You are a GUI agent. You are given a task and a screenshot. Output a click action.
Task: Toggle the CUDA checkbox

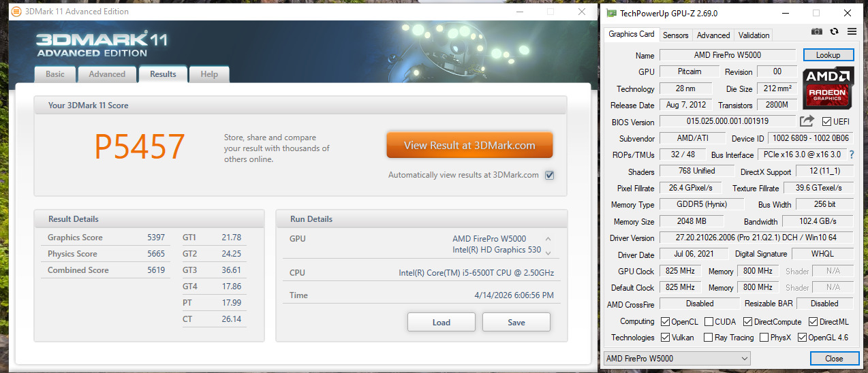[709, 321]
